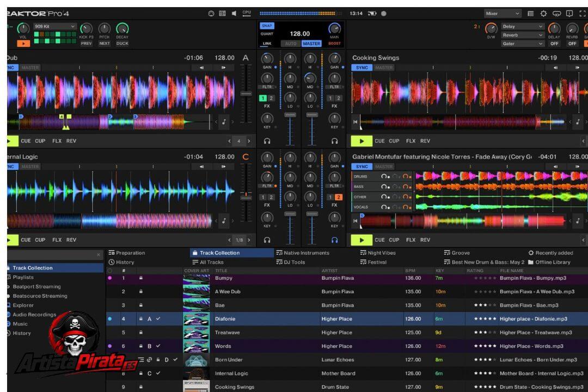
Task: Open the info tooltip icon in header
Action: [x=569, y=14]
